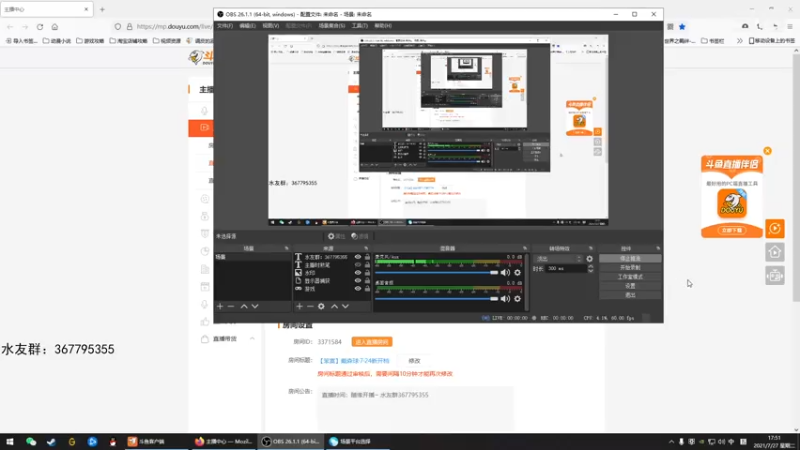Reload the Firefox page
This screenshot has width=800, height=450.
click(x=40, y=27)
